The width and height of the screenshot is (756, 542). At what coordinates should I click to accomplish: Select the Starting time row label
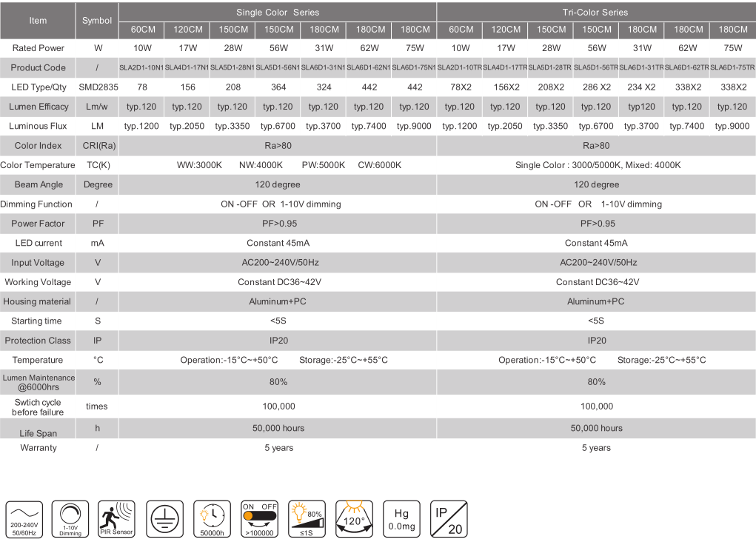(36, 321)
